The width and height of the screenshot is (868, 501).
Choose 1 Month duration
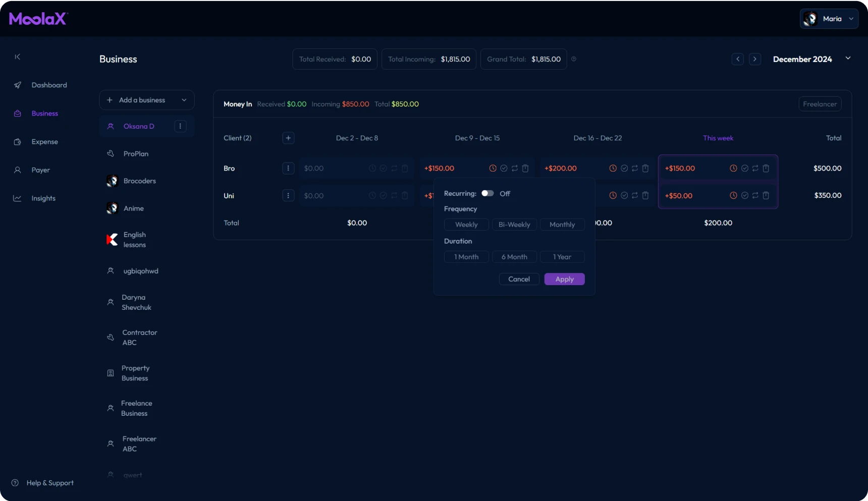point(466,257)
